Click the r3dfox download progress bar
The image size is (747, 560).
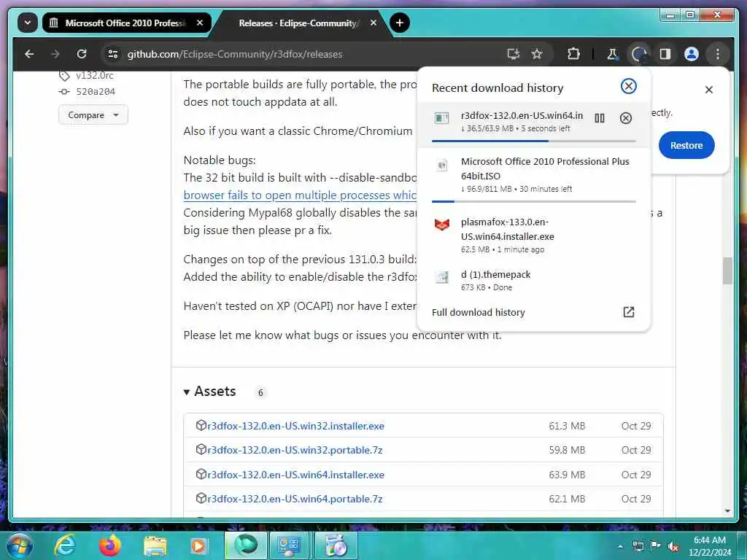pyautogui.click(x=533, y=141)
